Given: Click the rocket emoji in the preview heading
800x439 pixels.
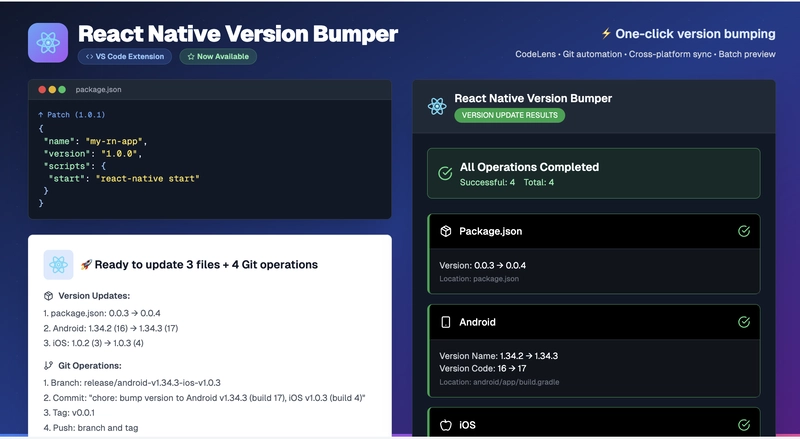Looking at the screenshot, I should (x=86, y=264).
